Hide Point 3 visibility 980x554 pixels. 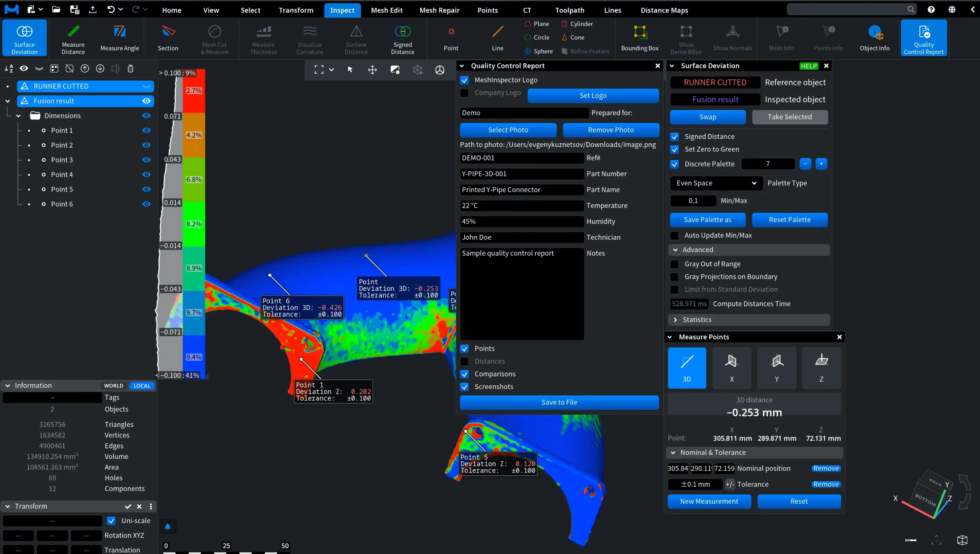pos(146,160)
